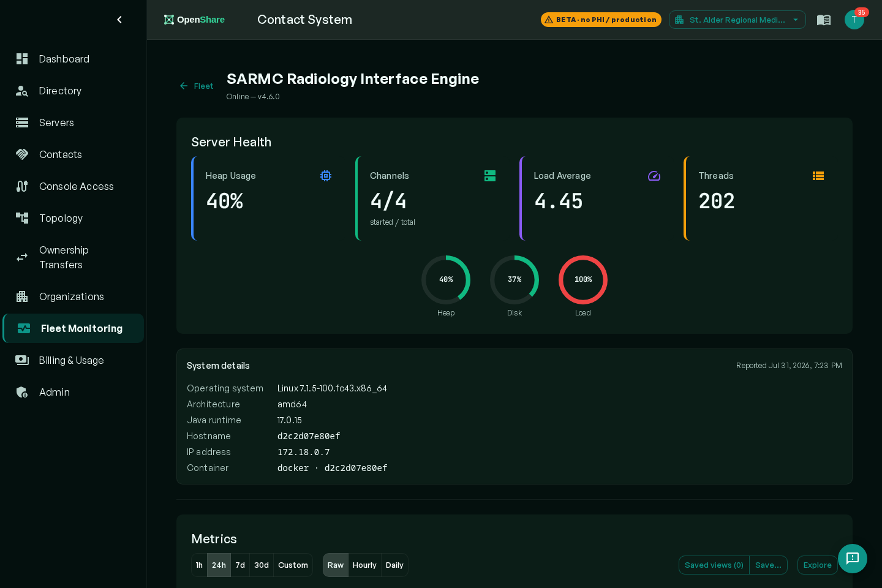This screenshot has height=588, width=882.
Task: Click the Threads list icon
Action: click(x=818, y=176)
